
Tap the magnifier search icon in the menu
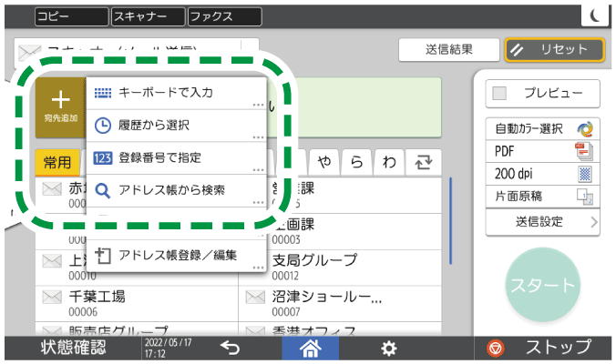(103, 191)
